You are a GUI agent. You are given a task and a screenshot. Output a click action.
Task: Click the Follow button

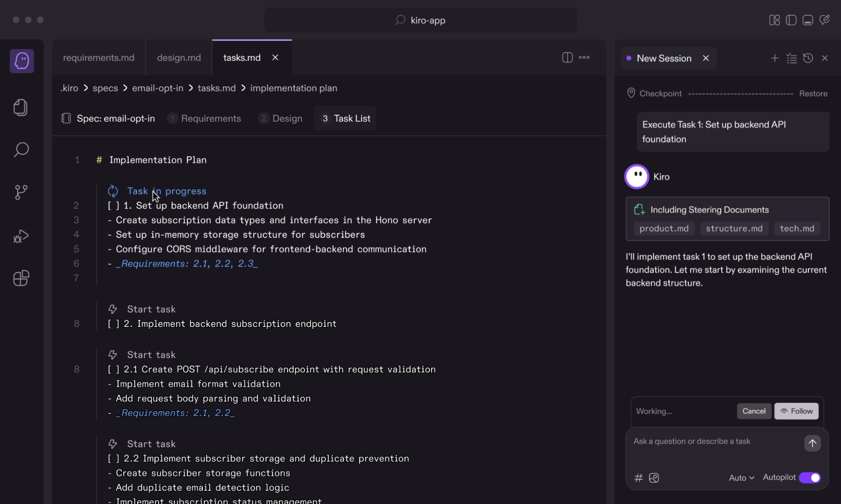[796, 411]
